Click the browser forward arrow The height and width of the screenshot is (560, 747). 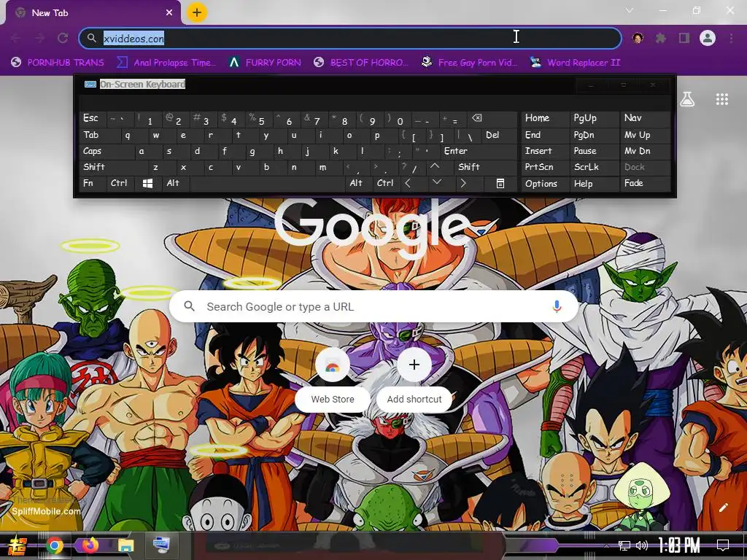[40, 38]
